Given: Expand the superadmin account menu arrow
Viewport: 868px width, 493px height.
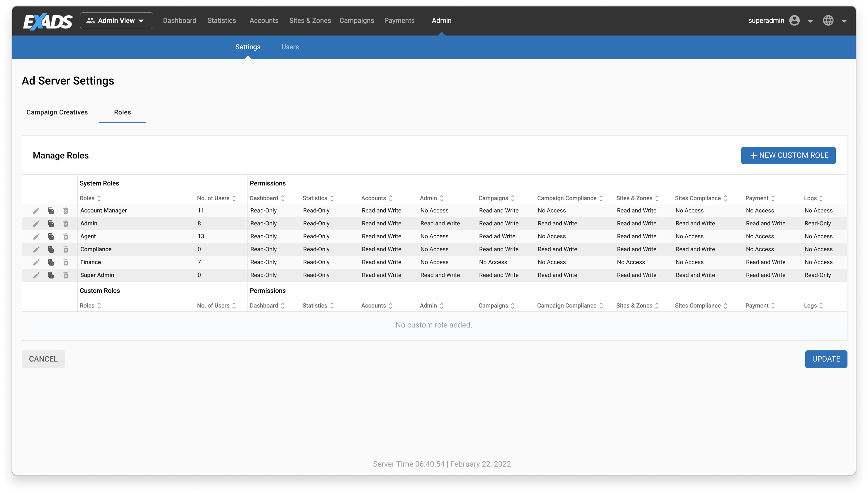Looking at the screenshot, I should 810,21.
